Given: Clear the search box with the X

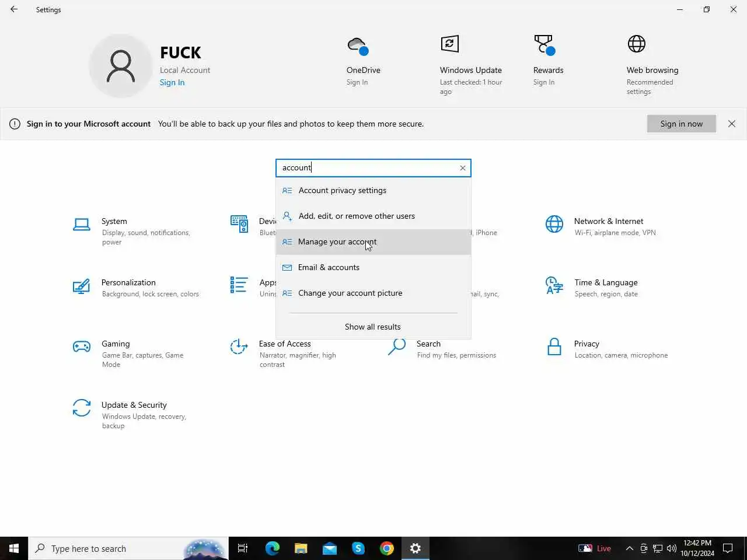Looking at the screenshot, I should 463,168.
